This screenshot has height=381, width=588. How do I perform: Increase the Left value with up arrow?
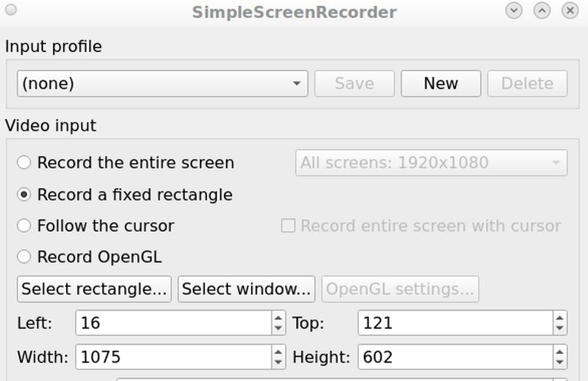(x=279, y=318)
